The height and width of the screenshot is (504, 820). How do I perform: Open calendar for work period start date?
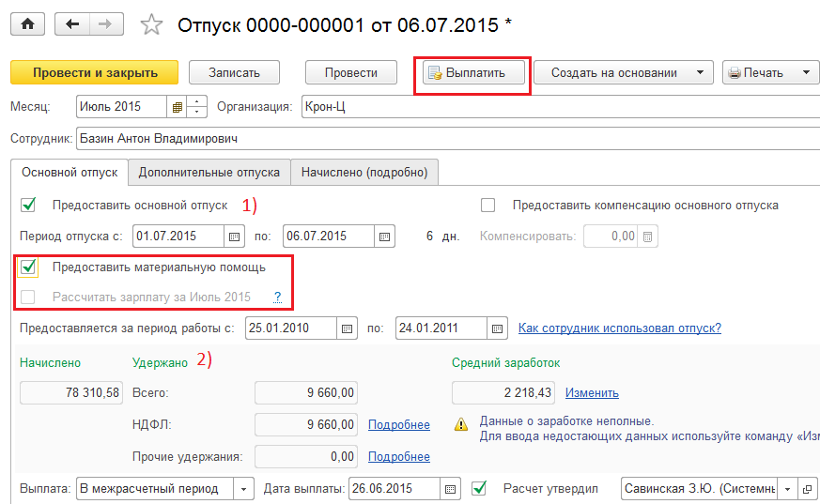347,328
